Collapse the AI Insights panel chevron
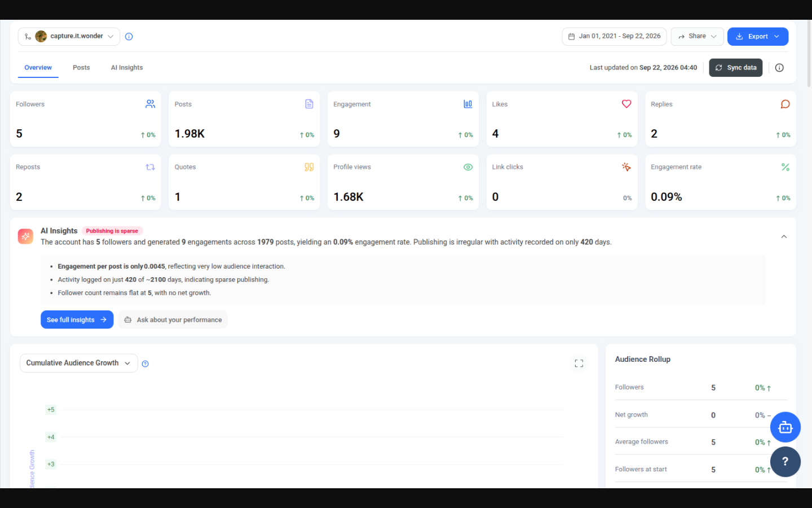This screenshot has height=508, width=812. pos(784,237)
